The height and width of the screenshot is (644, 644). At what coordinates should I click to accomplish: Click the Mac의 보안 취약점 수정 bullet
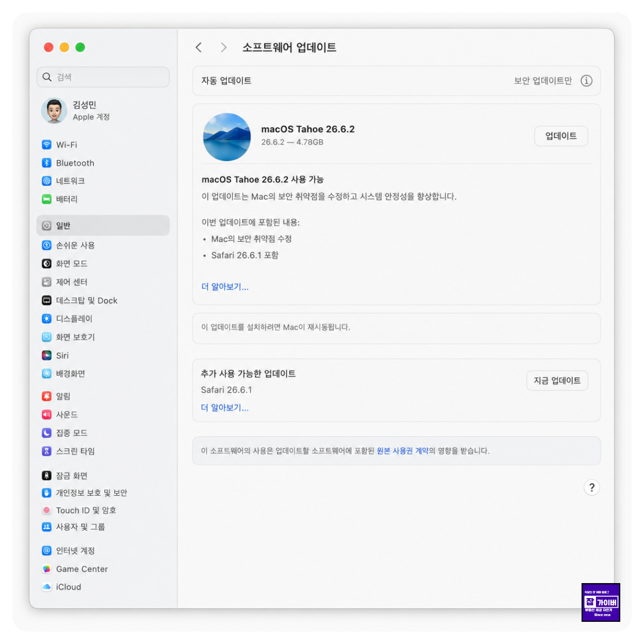coord(252,239)
